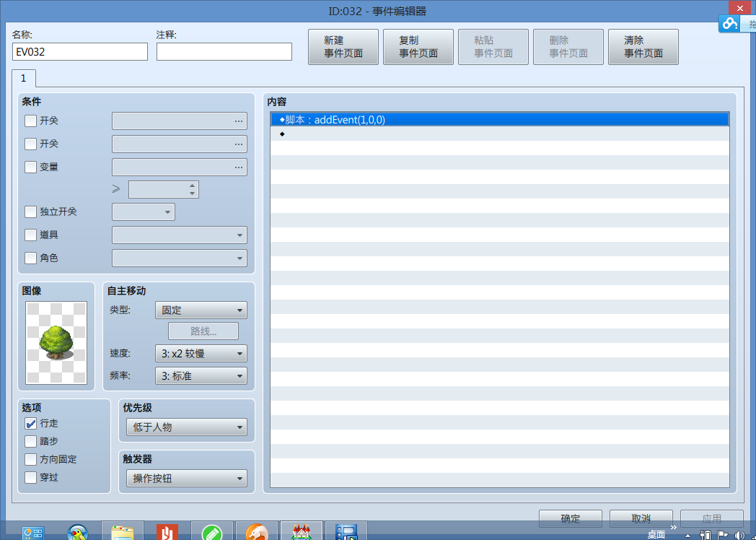Click the 新建事件页面 button
Viewport: 756px width, 540px height.
pyautogui.click(x=343, y=47)
